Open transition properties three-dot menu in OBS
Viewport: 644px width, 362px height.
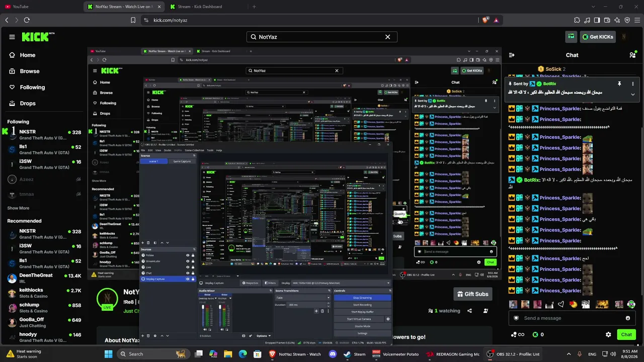click(x=328, y=311)
